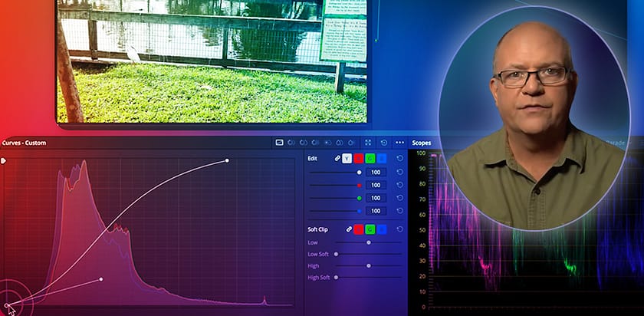644x316 pixels.
Task: Click the Soft Clip Low slider handle
Action: coord(369,242)
